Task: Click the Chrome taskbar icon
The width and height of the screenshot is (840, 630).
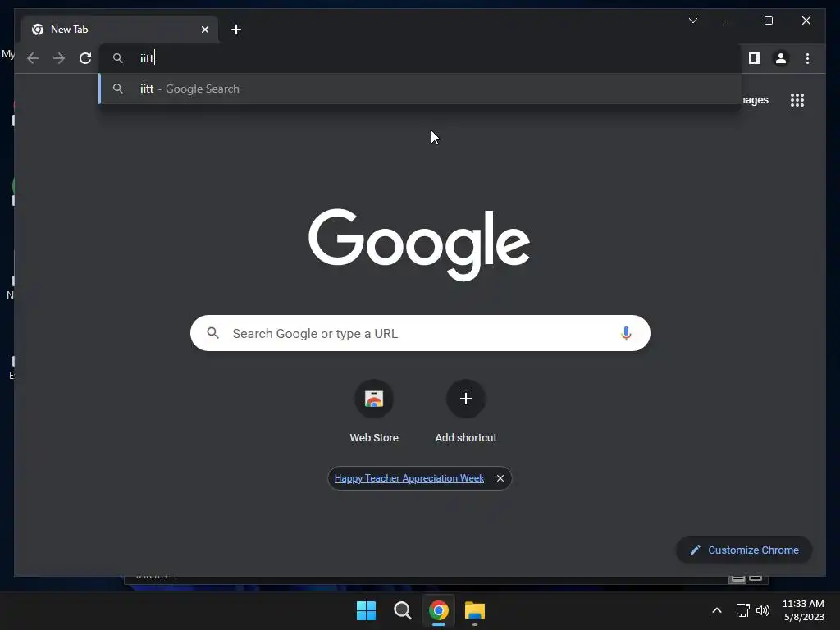Action: [x=438, y=610]
